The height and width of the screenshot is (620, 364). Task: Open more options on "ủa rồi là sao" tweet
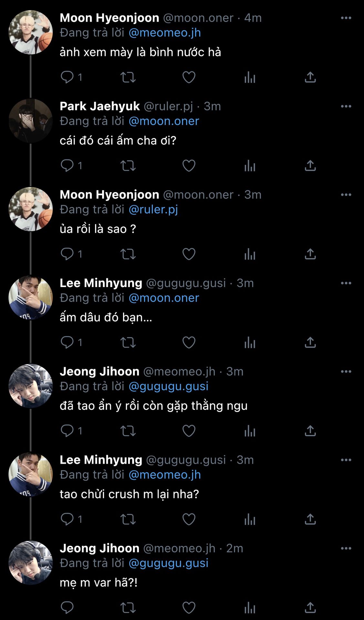click(346, 195)
